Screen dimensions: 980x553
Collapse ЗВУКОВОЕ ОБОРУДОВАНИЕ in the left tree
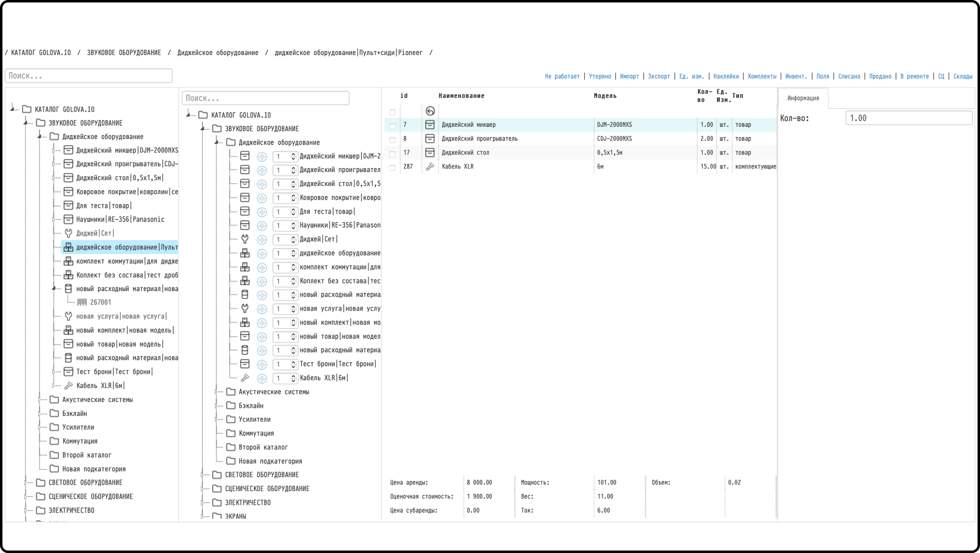click(x=26, y=123)
